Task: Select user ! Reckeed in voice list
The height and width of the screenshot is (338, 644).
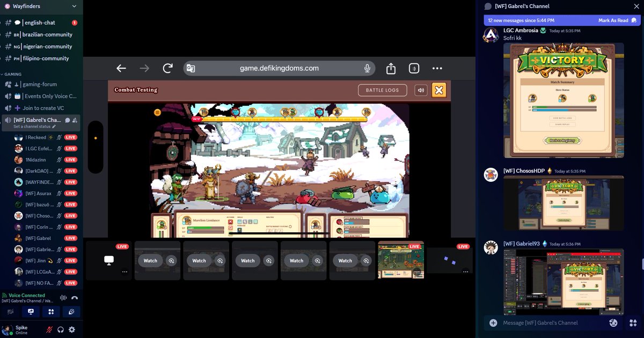Action: tap(46, 137)
